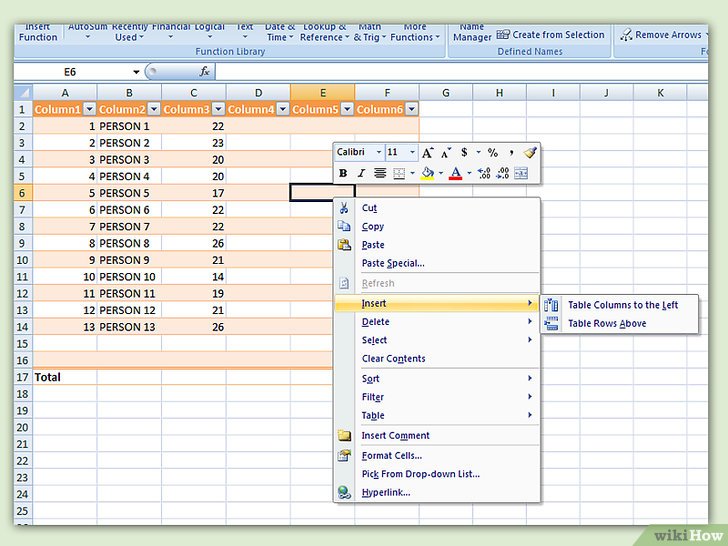The width and height of the screenshot is (728, 546).
Task: Click the Fill Color paint bucket icon
Action: coord(427,173)
